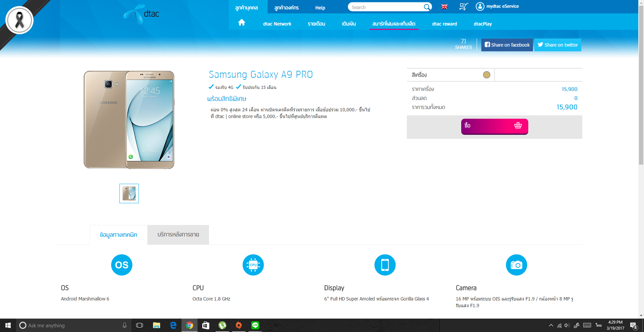This screenshot has width=644, height=332.
Task: Click the รองรับ 4G checkmark text
Action: tap(221, 87)
